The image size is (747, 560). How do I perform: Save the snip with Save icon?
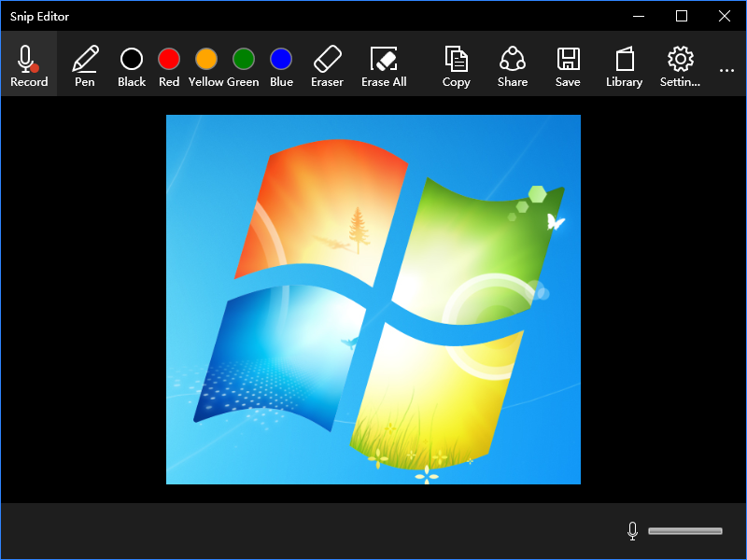tap(568, 65)
